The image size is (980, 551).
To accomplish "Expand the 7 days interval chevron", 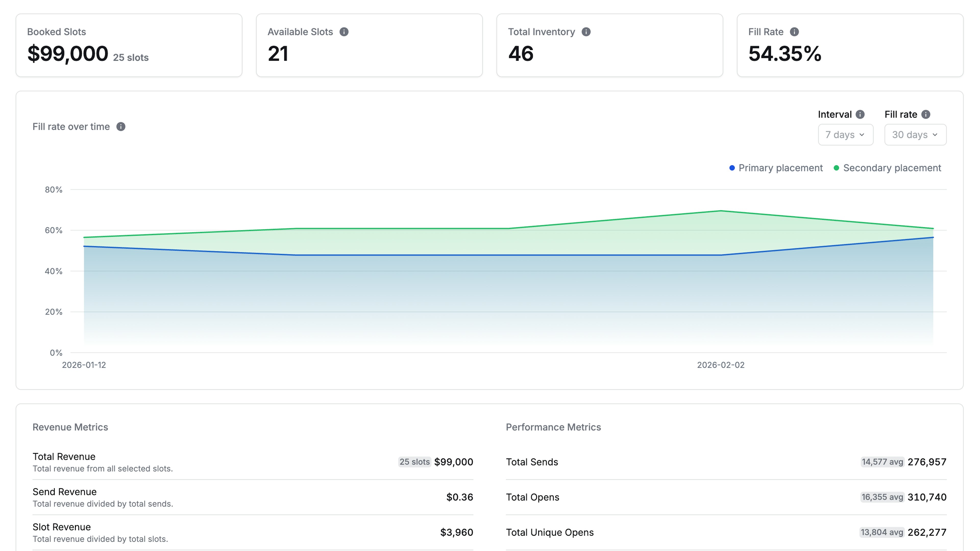I will coord(862,135).
